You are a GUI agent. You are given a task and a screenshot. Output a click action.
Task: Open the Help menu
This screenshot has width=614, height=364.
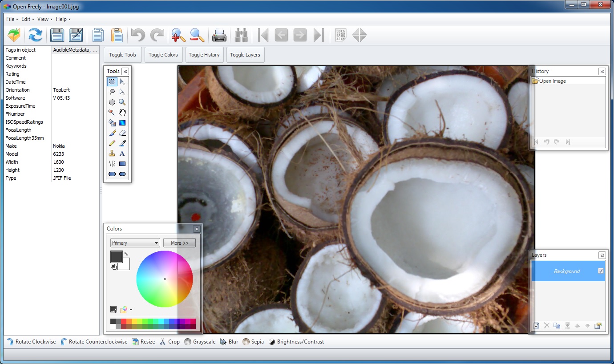pos(63,19)
